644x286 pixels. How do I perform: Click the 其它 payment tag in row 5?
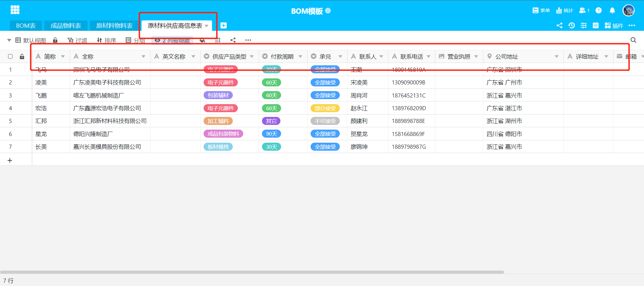click(x=271, y=121)
